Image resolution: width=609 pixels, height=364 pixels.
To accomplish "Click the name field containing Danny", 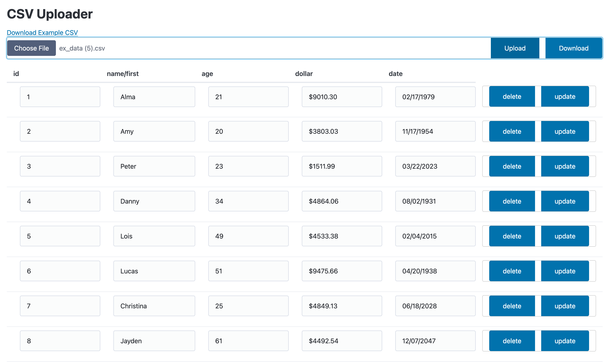I will coord(154,201).
